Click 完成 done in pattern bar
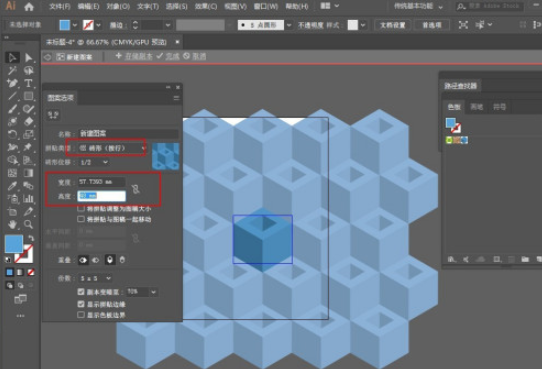The height and width of the screenshot is (369, 542). pos(172,56)
